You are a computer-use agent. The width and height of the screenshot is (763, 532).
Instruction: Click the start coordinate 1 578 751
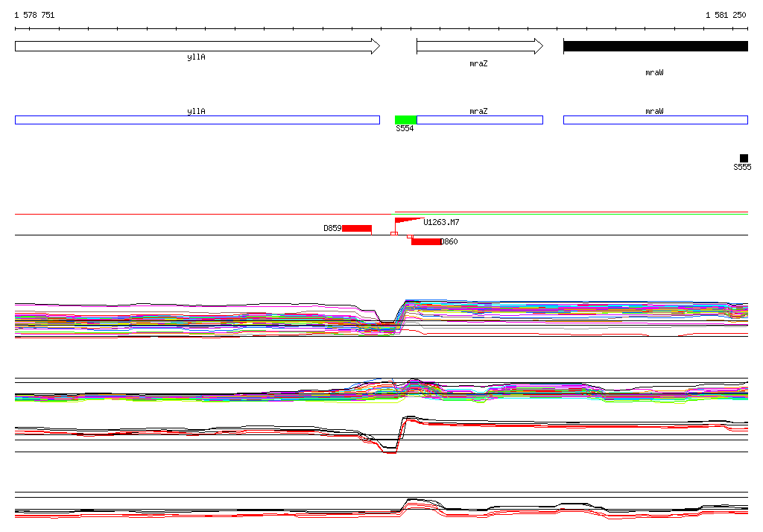pyautogui.click(x=34, y=15)
